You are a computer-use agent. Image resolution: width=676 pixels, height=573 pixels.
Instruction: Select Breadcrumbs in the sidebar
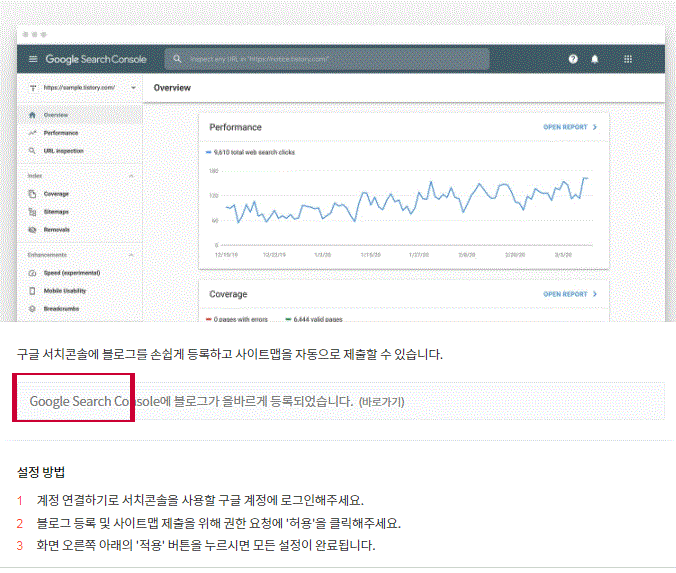[x=79, y=309]
